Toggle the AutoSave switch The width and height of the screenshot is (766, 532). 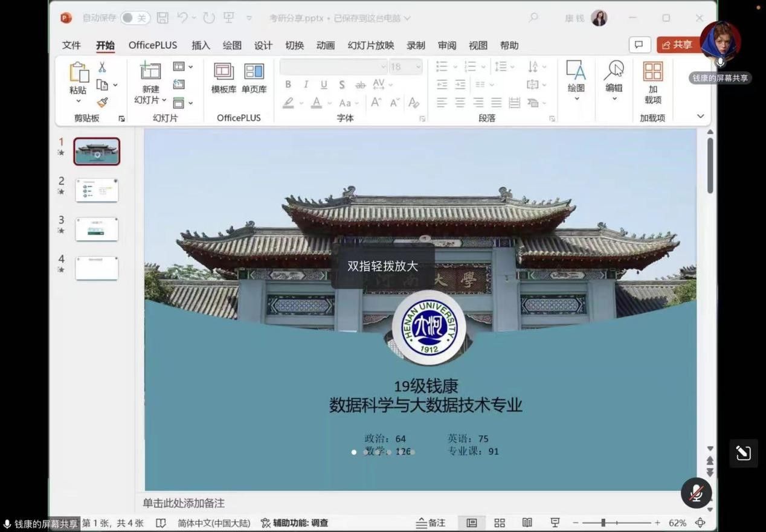click(x=135, y=18)
